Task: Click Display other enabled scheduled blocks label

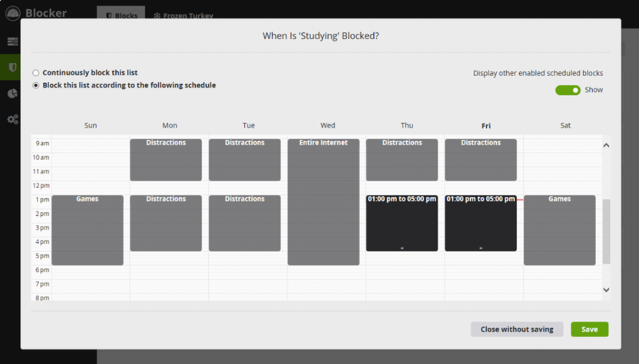Action: (x=538, y=74)
